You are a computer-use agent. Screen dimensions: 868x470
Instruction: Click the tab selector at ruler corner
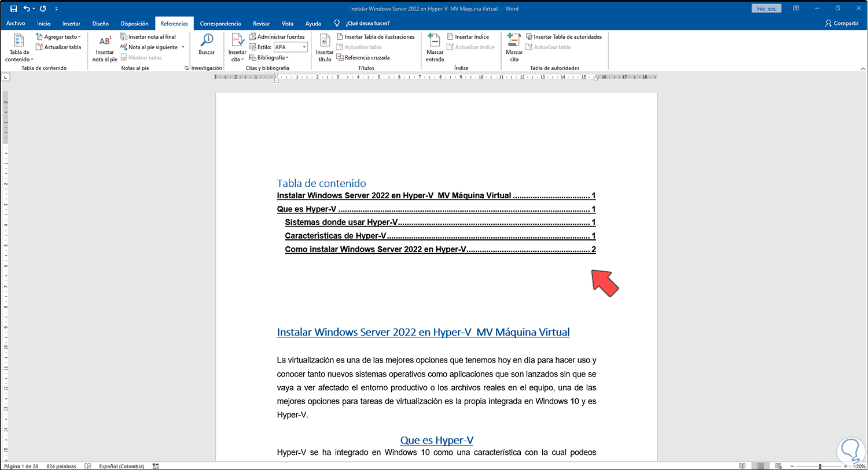pyautogui.click(x=6, y=77)
